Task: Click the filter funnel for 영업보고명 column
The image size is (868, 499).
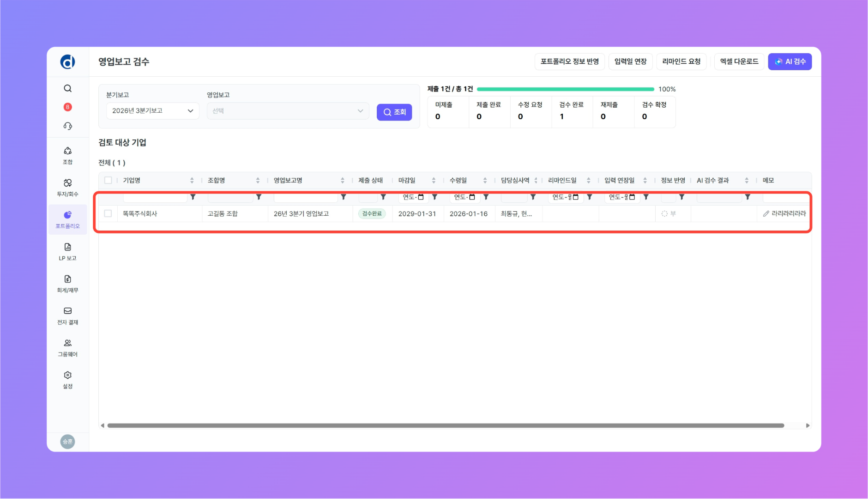Action: pyautogui.click(x=344, y=197)
